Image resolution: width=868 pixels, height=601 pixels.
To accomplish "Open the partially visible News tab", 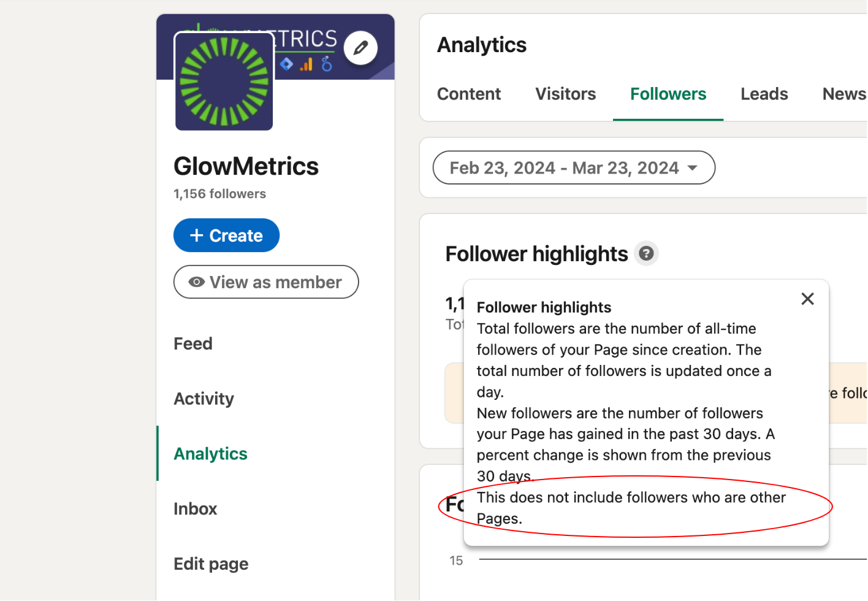I will 844,94.
